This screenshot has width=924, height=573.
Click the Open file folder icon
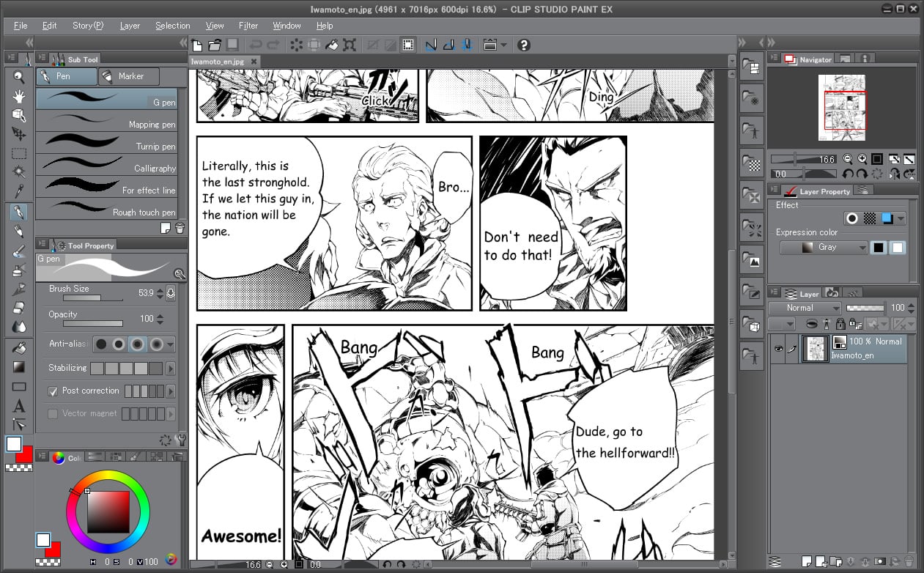(x=215, y=45)
